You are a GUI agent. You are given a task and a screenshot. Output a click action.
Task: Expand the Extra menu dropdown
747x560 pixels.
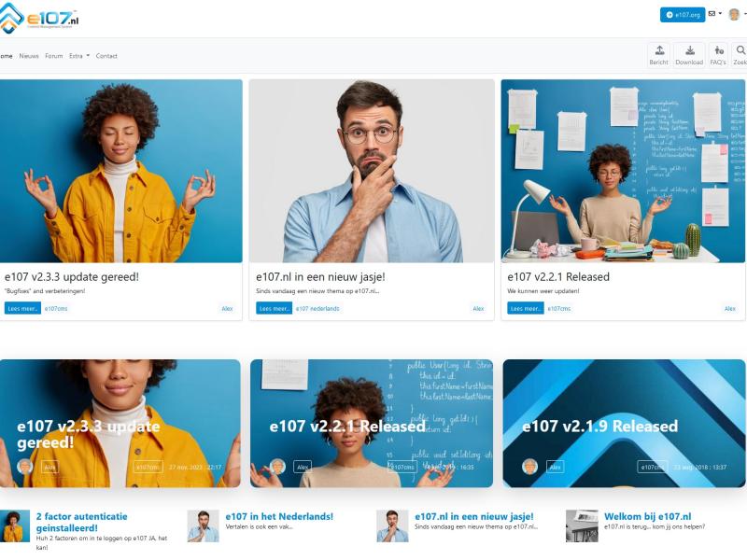pyautogui.click(x=79, y=56)
